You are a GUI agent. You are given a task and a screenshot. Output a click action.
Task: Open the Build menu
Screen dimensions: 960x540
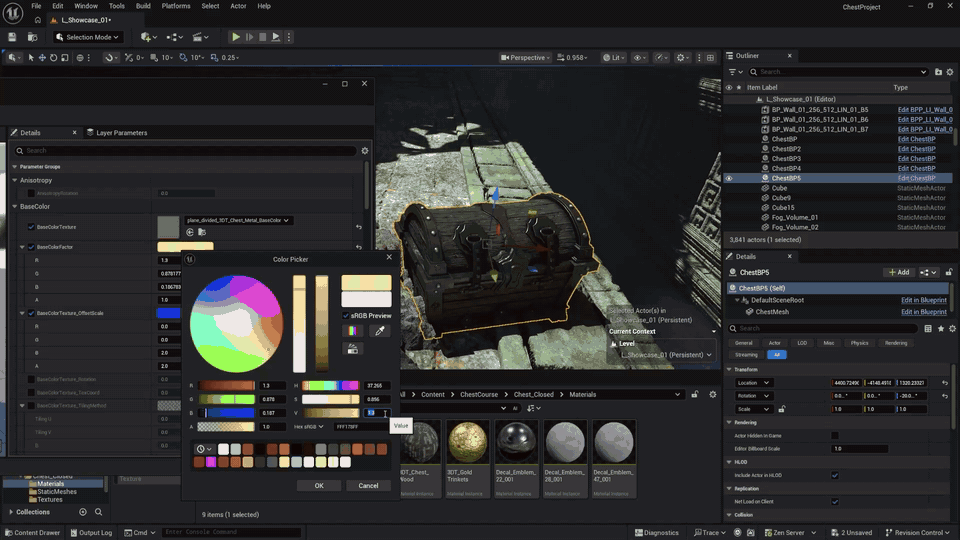pyautogui.click(x=143, y=6)
